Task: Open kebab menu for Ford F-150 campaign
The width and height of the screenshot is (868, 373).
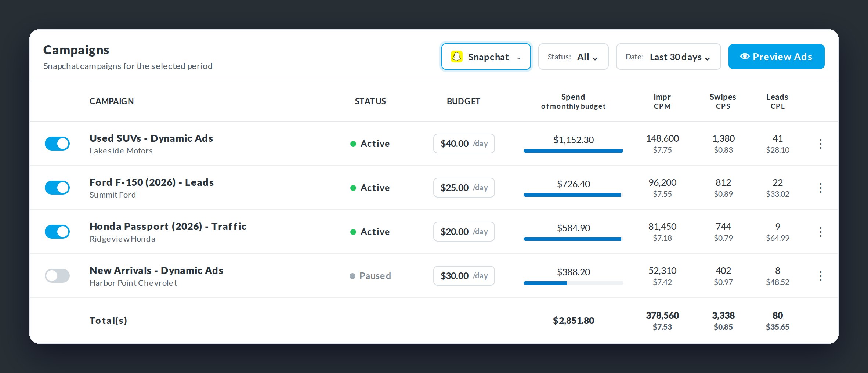Action: [x=820, y=188]
